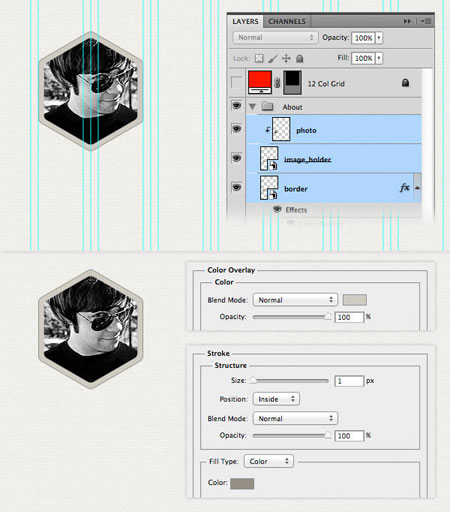Open the Layers panel options menu

(x=426, y=21)
